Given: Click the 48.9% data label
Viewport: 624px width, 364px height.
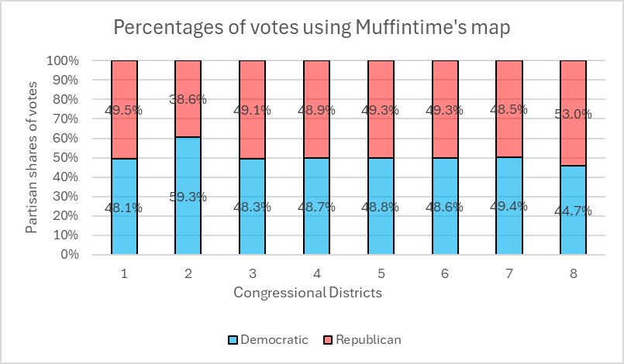Looking at the screenshot, I should coord(317,110).
